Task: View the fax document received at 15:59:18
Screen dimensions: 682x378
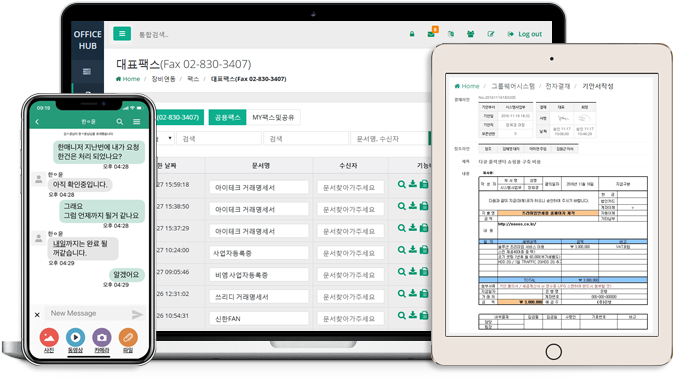Action: [x=401, y=184]
